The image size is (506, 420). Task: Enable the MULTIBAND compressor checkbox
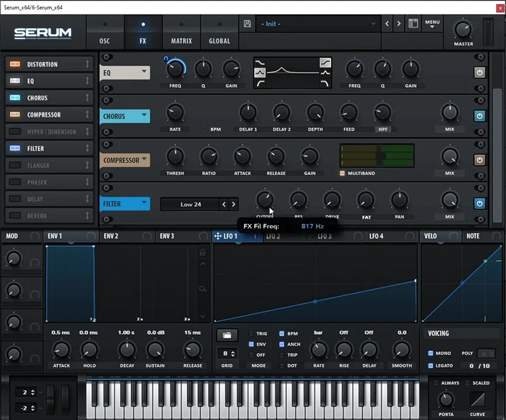342,173
